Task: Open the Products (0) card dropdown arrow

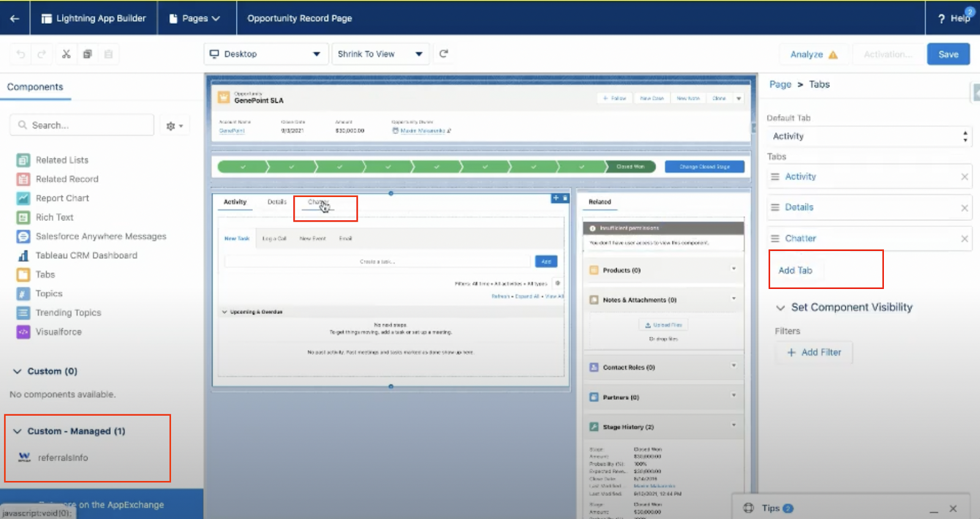Action: (x=734, y=269)
